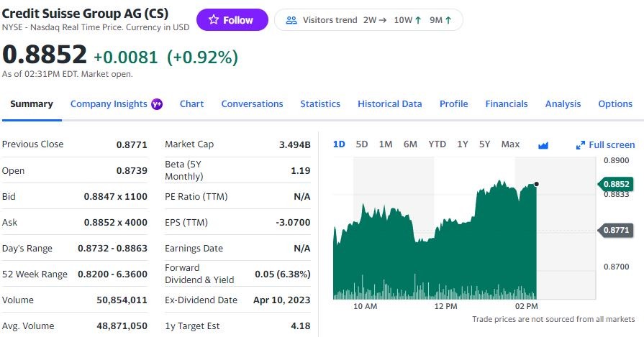Select the 5D chart range
The height and width of the screenshot is (337, 644).
tap(362, 144)
